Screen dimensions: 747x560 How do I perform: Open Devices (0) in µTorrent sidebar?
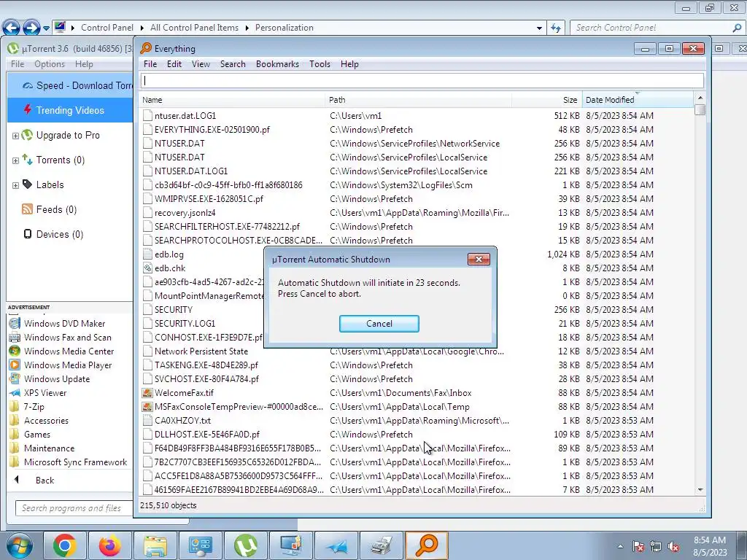pyautogui.click(x=60, y=234)
